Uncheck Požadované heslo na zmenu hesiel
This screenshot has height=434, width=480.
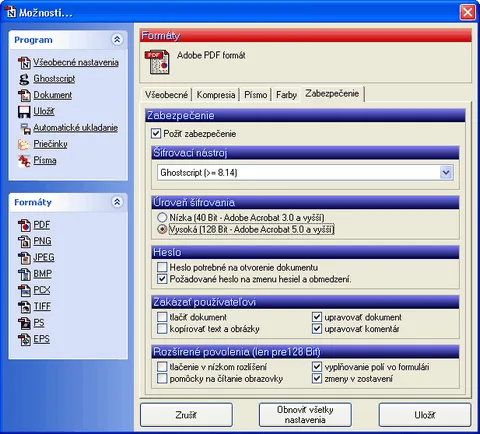162,279
